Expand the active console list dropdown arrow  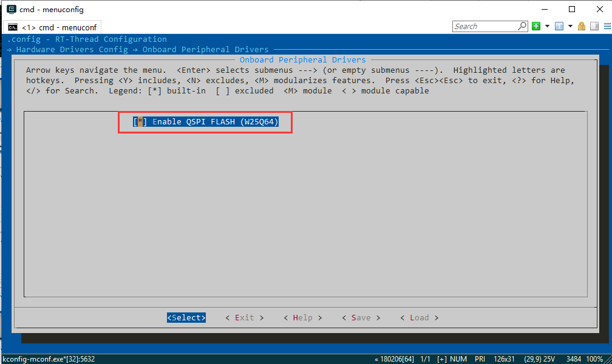tap(570, 26)
